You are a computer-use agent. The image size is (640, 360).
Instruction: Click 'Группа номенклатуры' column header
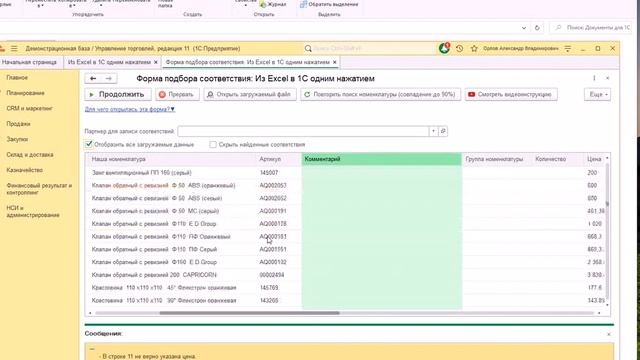[494, 159]
